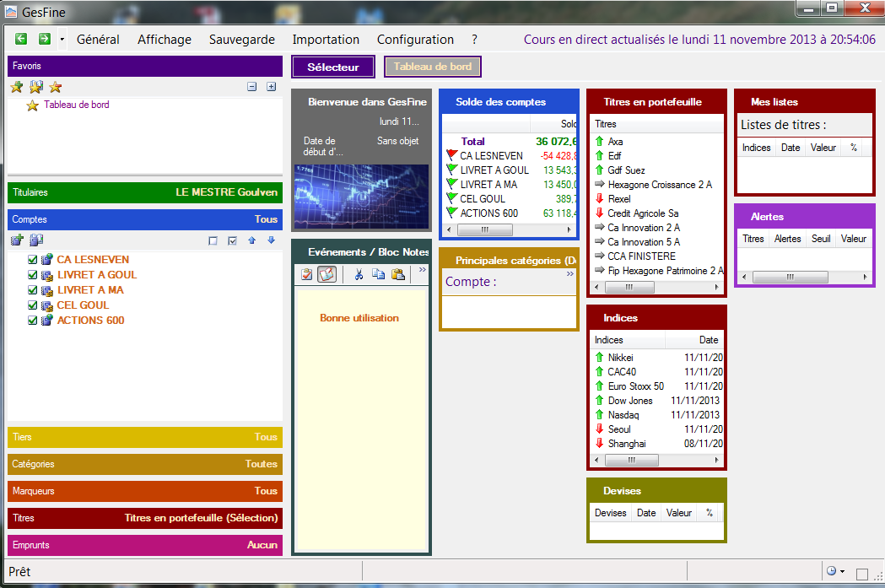Click the Sélecteur button
Viewport: 885px width, 588px height.
coord(332,67)
